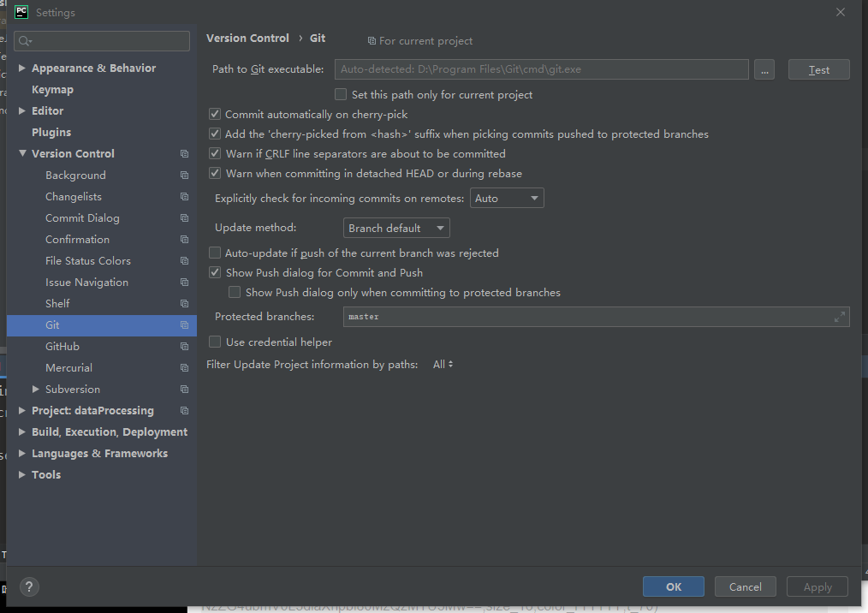Click project-level icon beside Subversion
This screenshot has width=868, height=613.
[x=184, y=390]
